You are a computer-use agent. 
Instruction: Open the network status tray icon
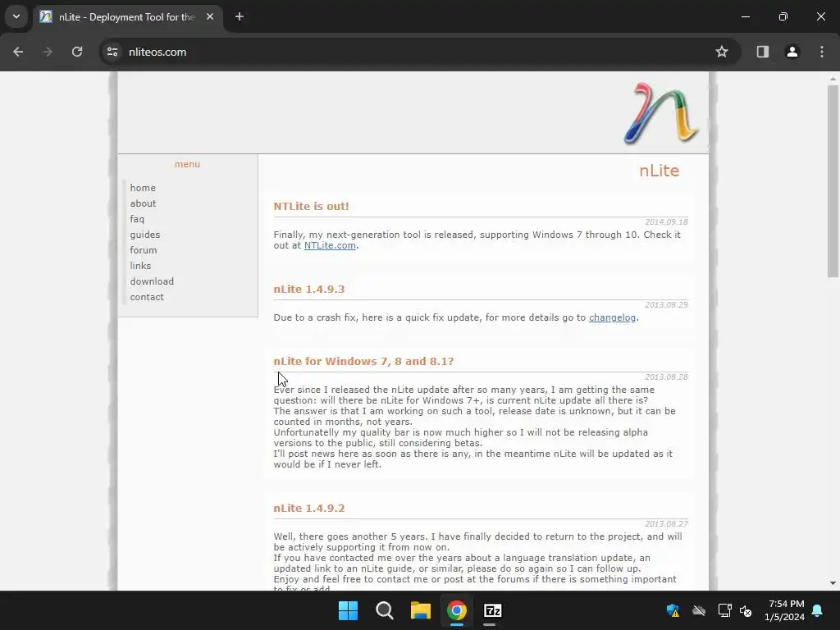pos(724,610)
